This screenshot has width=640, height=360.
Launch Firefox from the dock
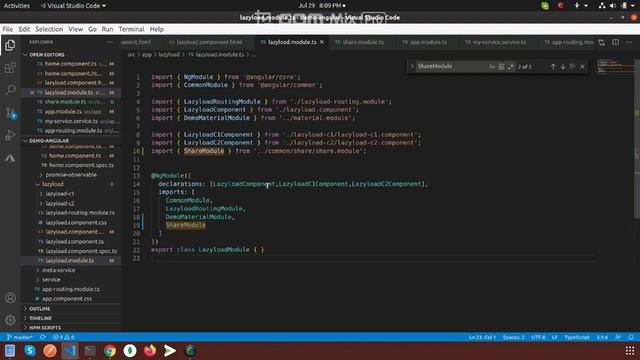(x=150, y=351)
